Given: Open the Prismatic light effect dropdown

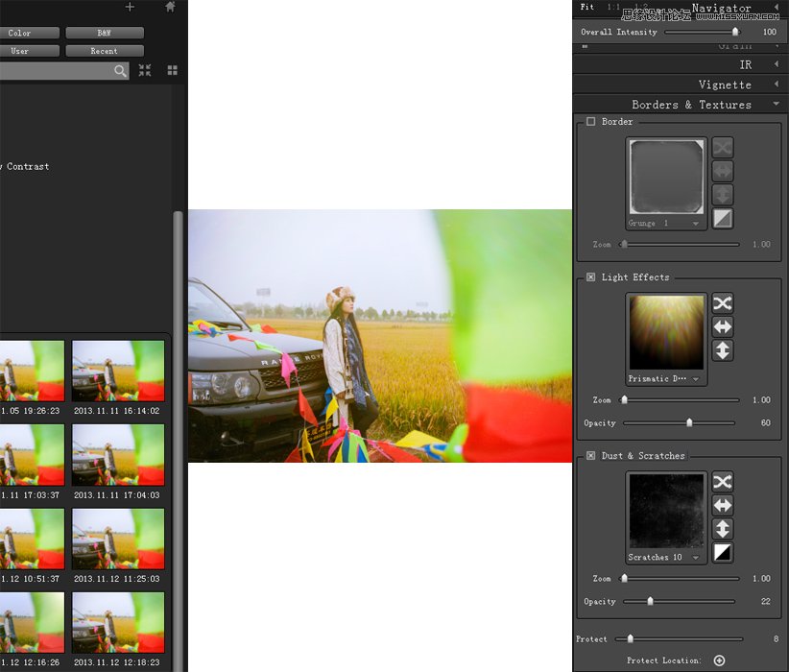Looking at the screenshot, I should pos(666,379).
